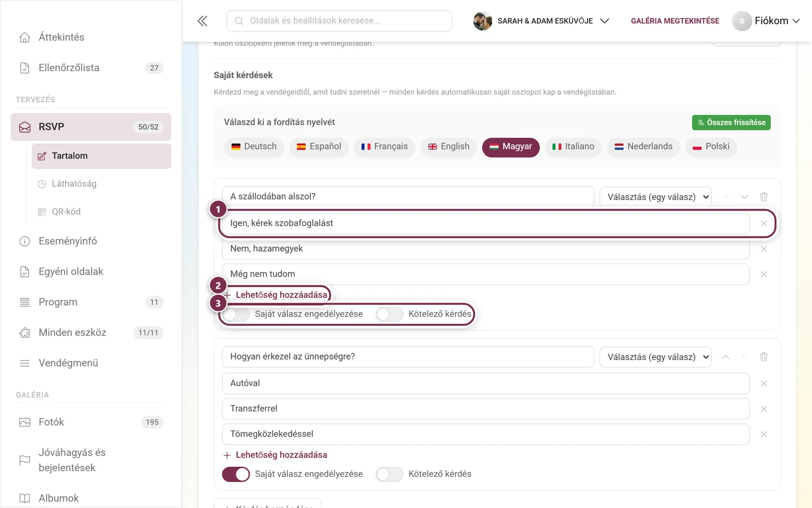Switch translation language to English

(x=449, y=147)
